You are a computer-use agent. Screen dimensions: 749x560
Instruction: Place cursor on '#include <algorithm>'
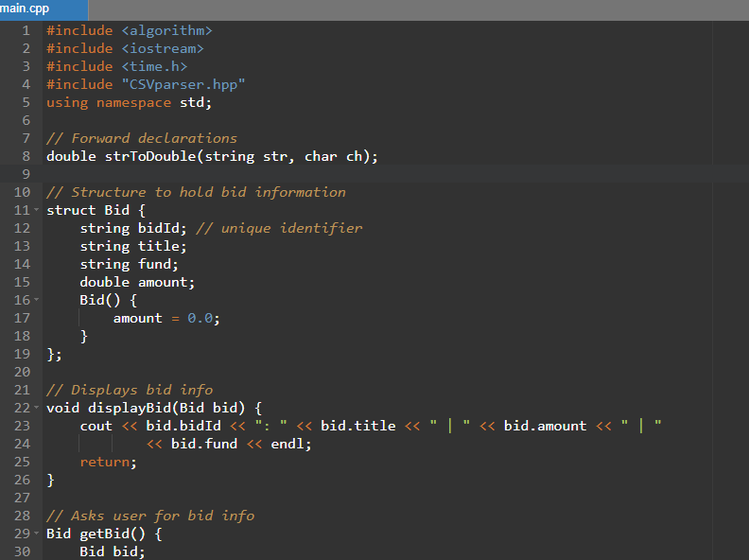[x=129, y=30]
